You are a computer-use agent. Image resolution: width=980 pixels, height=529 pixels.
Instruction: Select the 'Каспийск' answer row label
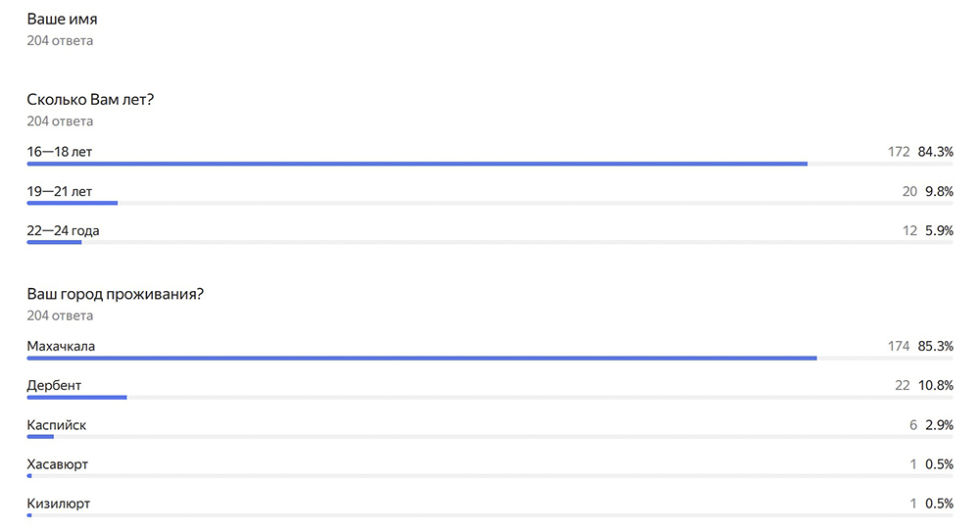(57, 425)
